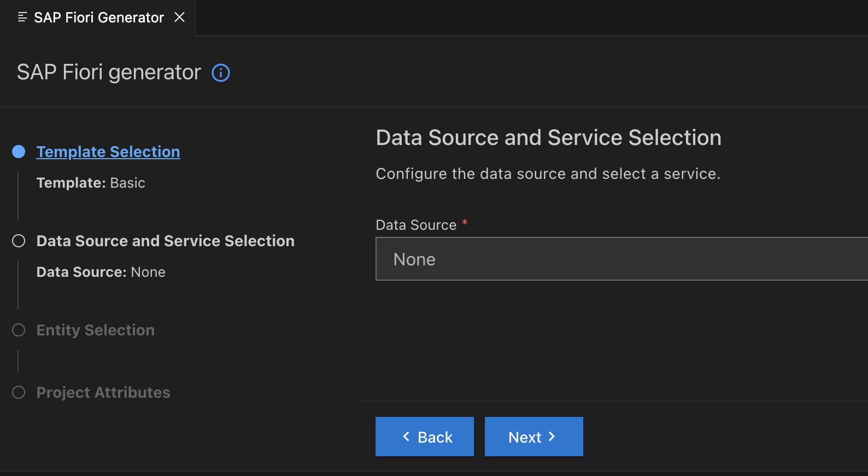The height and width of the screenshot is (476, 868).
Task: Open the Template Selection step link
Action: (108, 152)
